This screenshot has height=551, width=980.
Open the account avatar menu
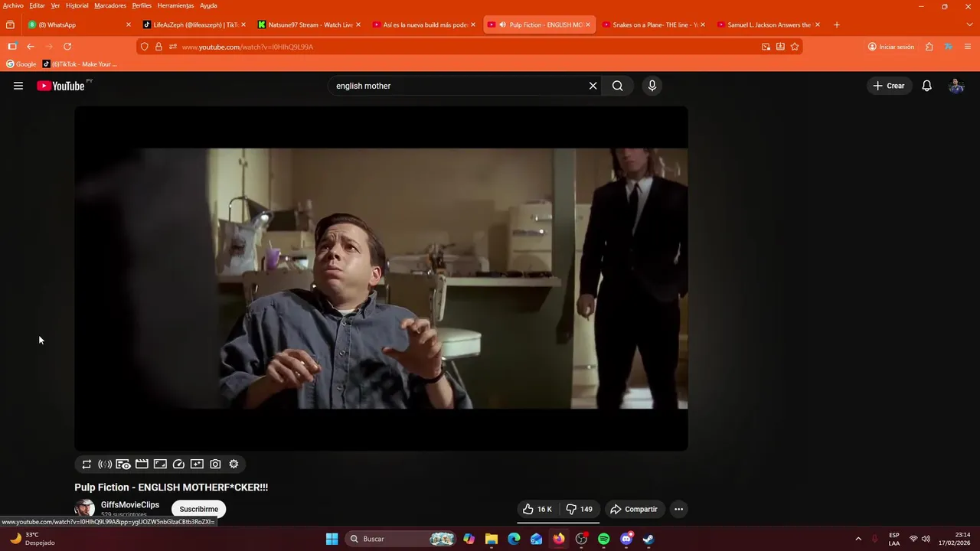(956, 86)
